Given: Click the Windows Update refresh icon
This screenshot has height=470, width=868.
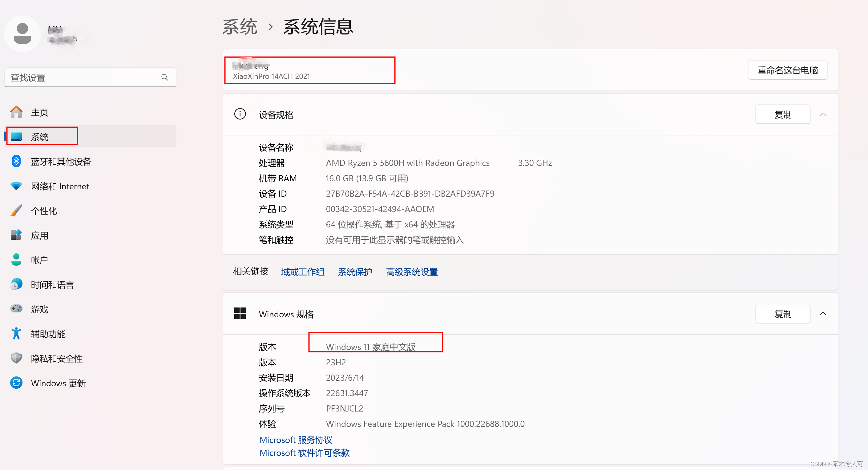Looking at the screenshot, I should coord(16,383).
